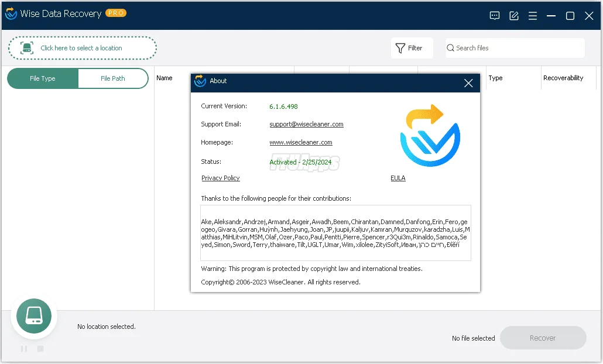603x364 pixels.
Task: Open the Filter button
Action: pyautogui.click(x=412, y=48)
